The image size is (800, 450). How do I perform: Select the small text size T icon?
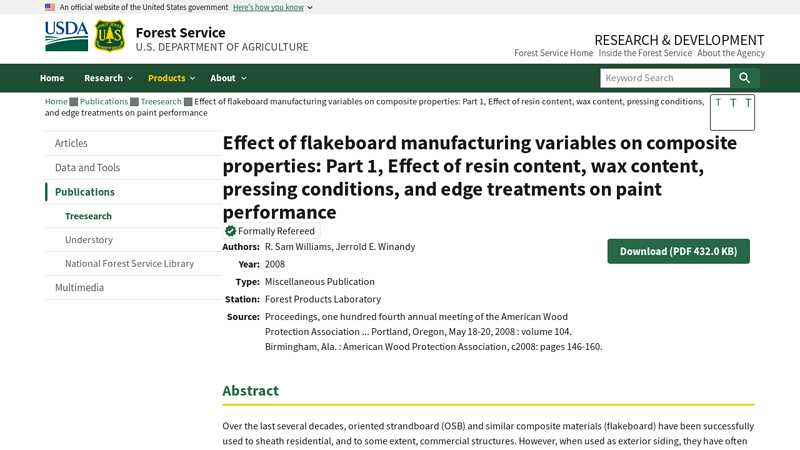tap(718, 102)
